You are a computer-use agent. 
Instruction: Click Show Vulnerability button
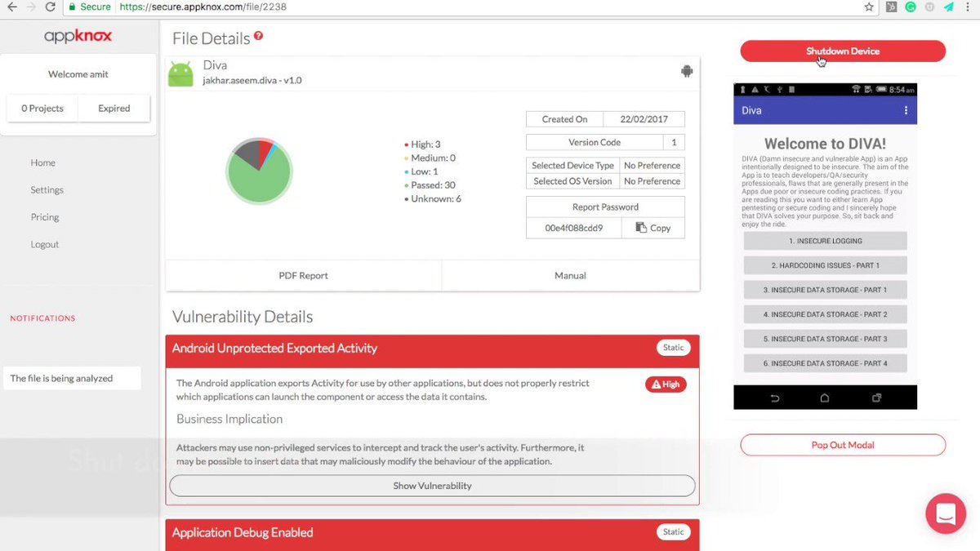click(432, 486)
